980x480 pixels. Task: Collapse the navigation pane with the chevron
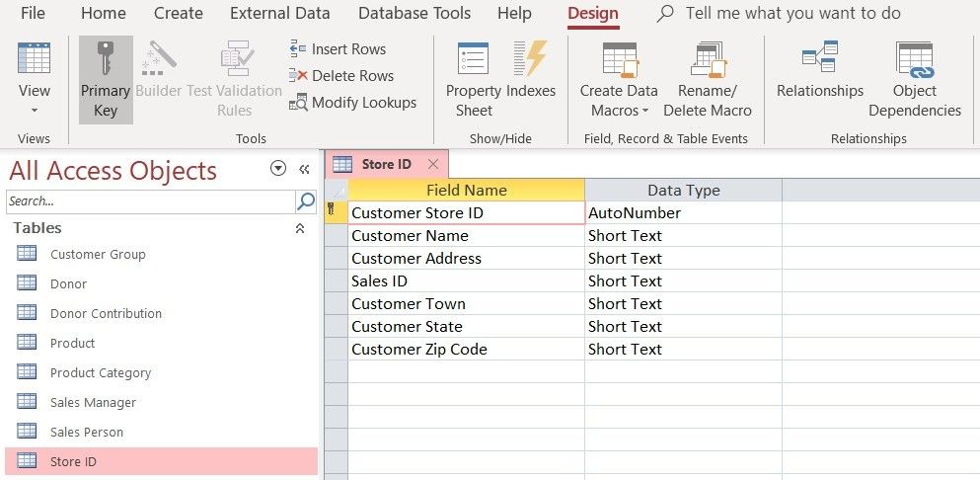click(x=304, y=169)
